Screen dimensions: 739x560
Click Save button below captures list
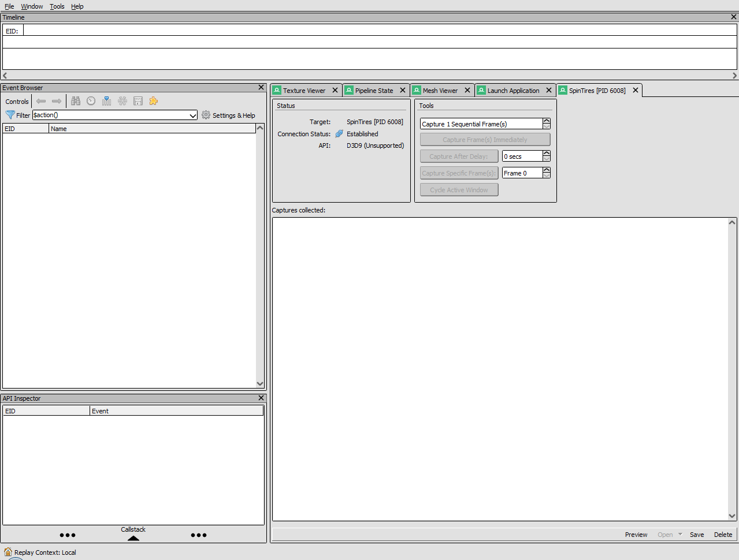tap(697, 535)
